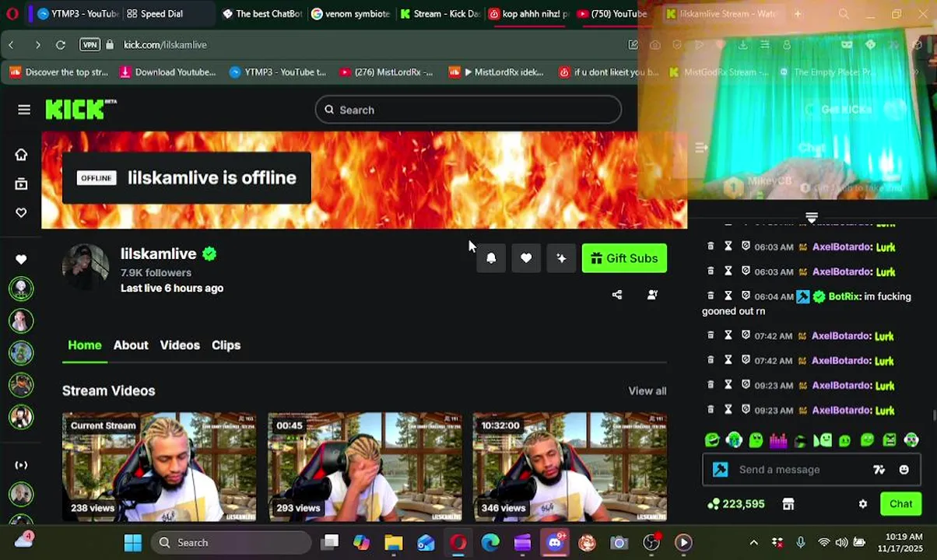Viewport: 937px width, 560px height.
Task: Open chat settings gear
Action: coord(863,504)
